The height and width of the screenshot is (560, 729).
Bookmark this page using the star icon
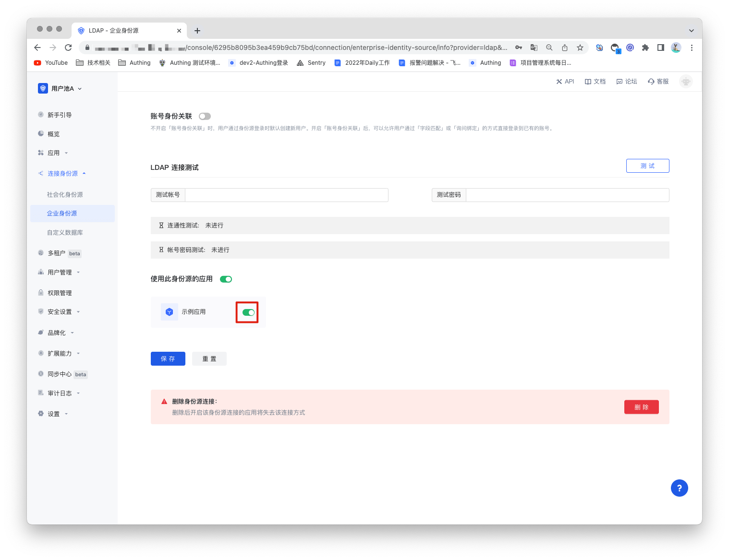(580, 48)
